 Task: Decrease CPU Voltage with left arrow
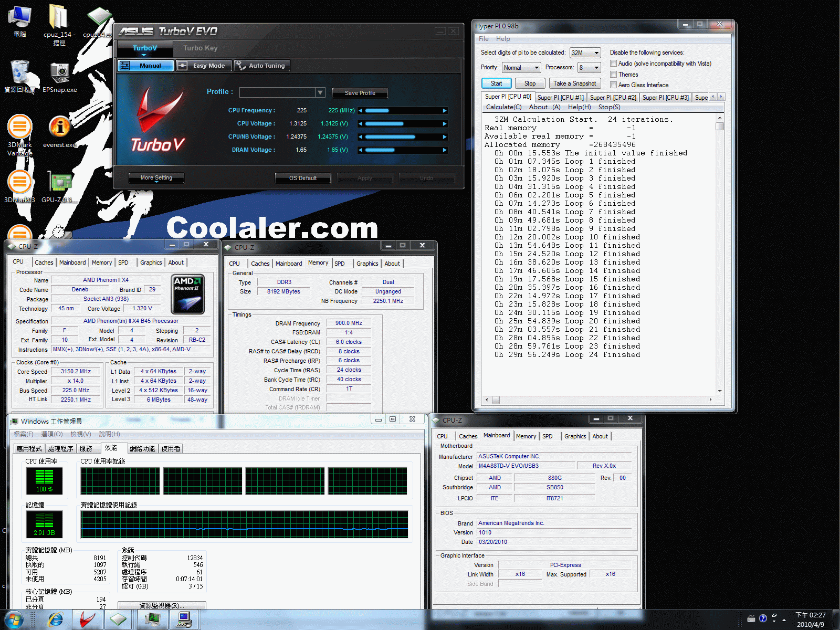361,124
